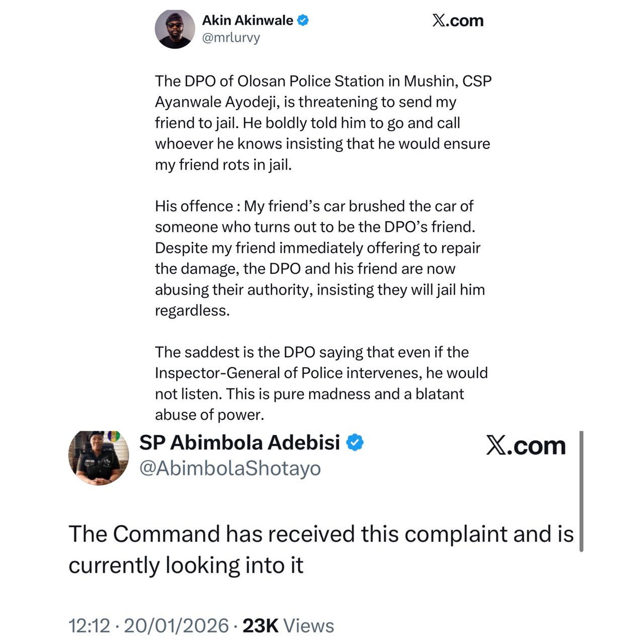The image size is (644, 644).
Task: Open the @mrlurvy handle
Action: (231, 38)
